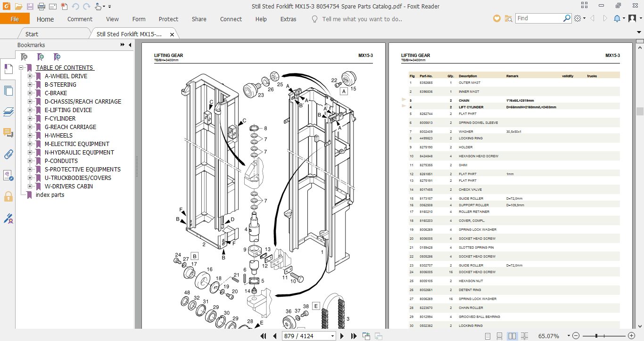Open the Extras ribbon tab
This screenshot has width=644, height=341.
288,19
